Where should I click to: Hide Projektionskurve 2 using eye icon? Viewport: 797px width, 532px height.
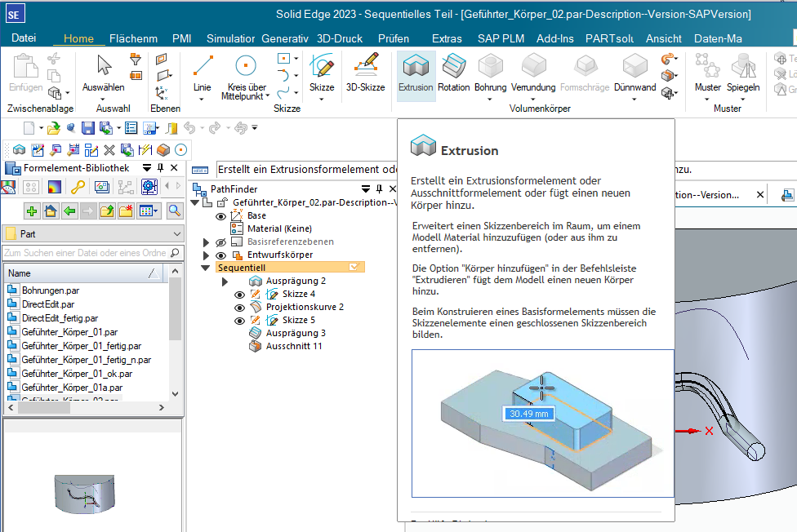tap(239, 308)
